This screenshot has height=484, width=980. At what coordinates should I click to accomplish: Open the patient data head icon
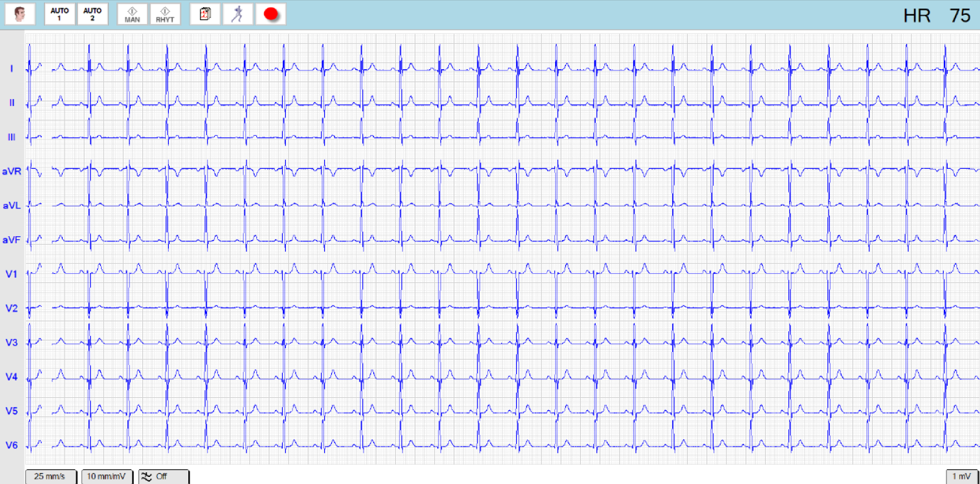click(x=20, y=14)
